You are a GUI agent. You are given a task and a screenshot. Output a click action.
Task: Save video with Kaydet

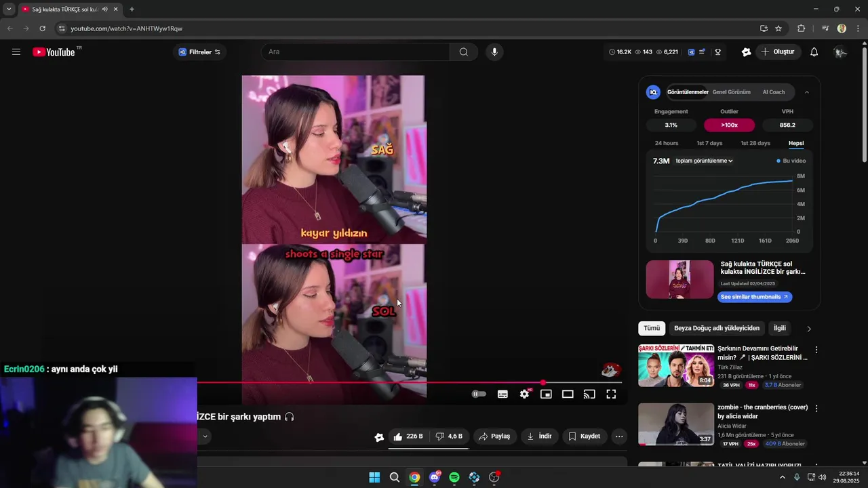click(584, 436)
